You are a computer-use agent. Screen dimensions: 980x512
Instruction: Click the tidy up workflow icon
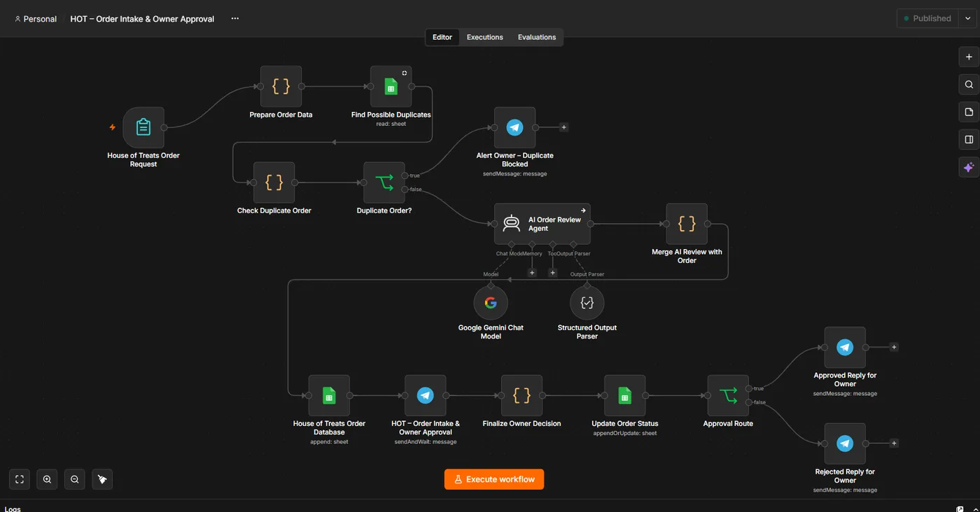point(102,479)
